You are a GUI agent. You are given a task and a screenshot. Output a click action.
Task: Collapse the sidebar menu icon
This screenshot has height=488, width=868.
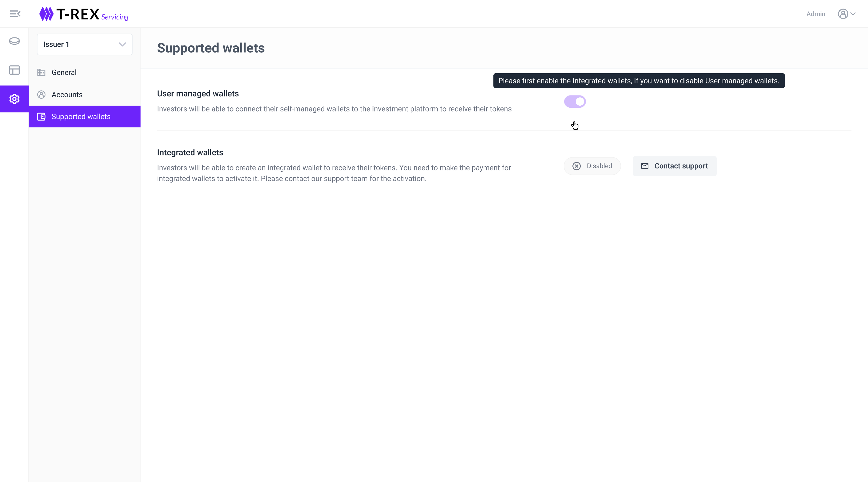15,14
